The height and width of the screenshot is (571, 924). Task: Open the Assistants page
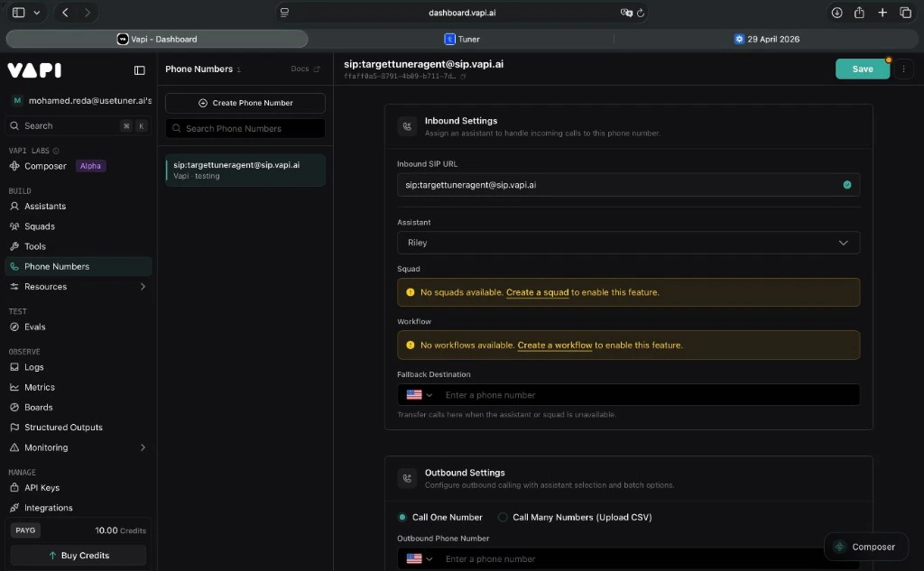click(x=45, y=207)
